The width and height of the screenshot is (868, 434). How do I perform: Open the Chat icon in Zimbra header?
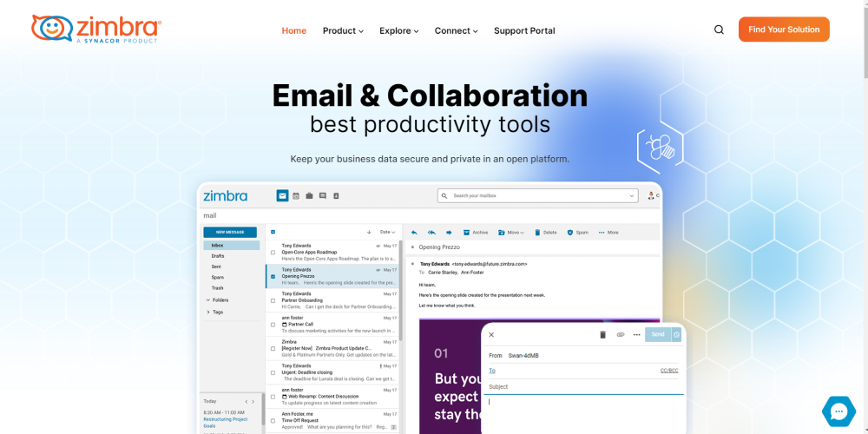point(323,196)
